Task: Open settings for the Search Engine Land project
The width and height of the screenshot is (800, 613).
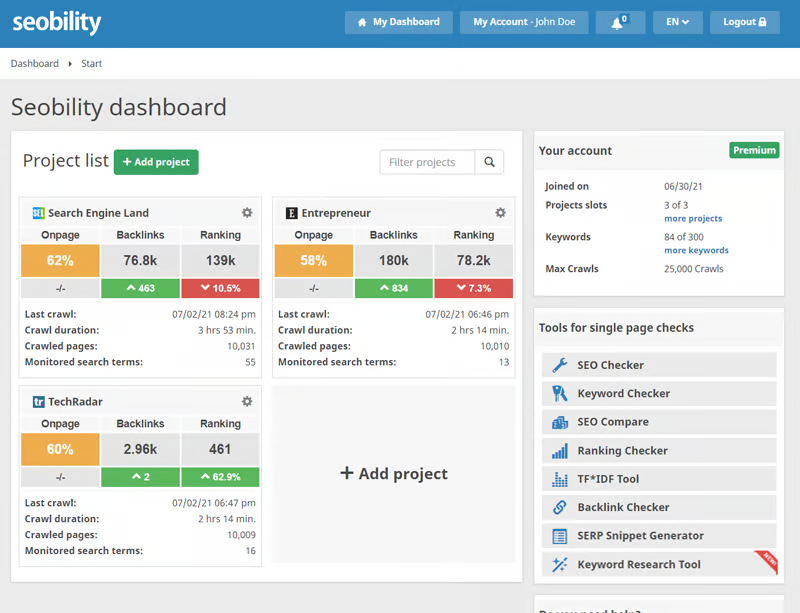Action: (247, 212)
